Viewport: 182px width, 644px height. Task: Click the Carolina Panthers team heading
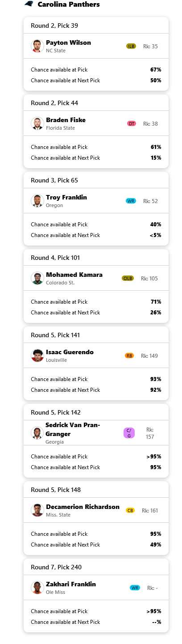coord(69,4)
